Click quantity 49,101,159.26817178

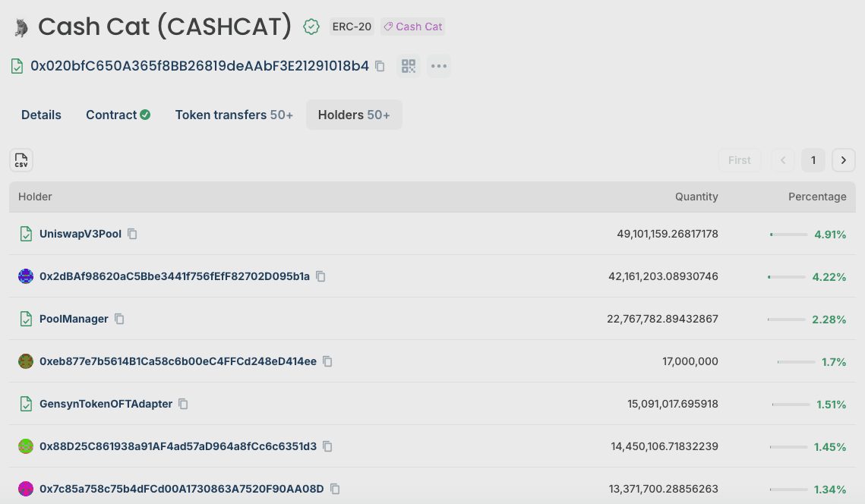point(668,234)
